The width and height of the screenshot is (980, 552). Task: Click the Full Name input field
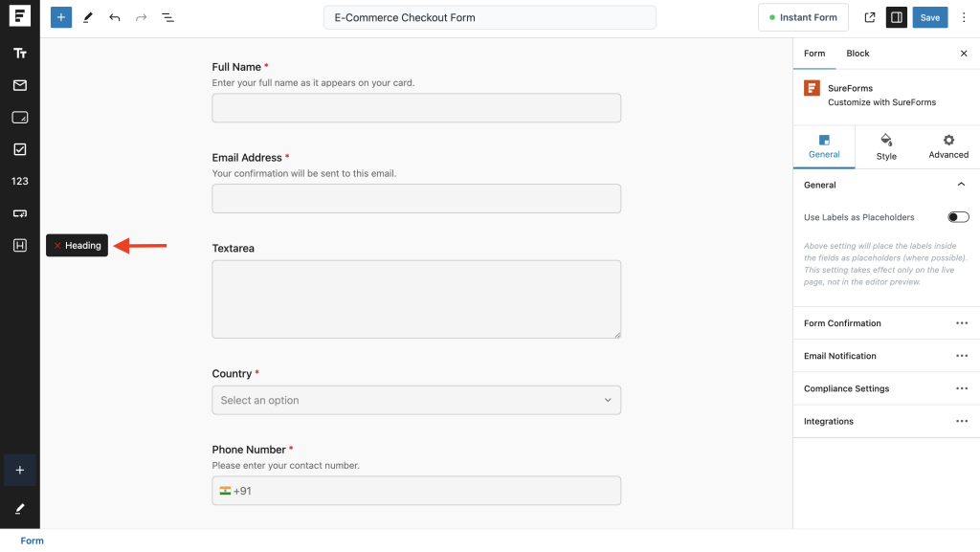pos(416,108)
